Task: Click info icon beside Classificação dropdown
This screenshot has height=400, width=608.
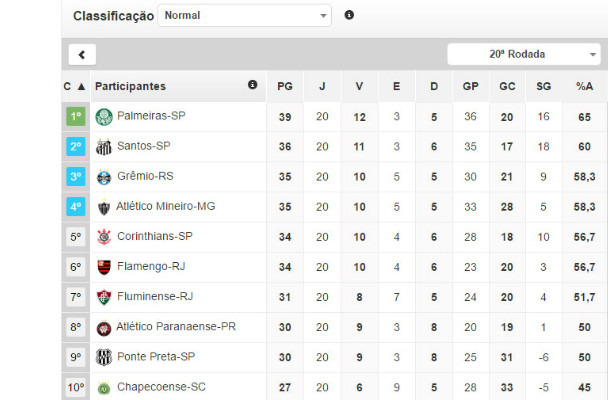Action: coord(349,15)
